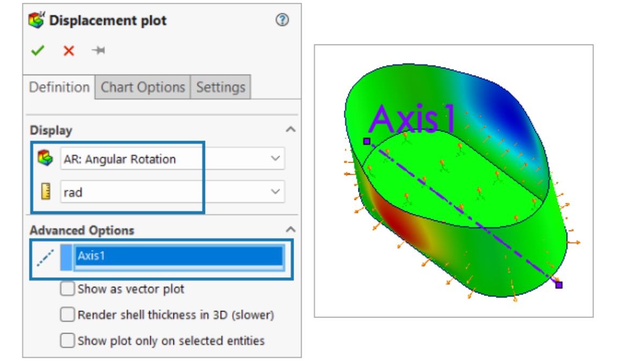The height and width of the screenshot is (362, 644).
Task: Click the Display section heading
Action: point(51,130)
